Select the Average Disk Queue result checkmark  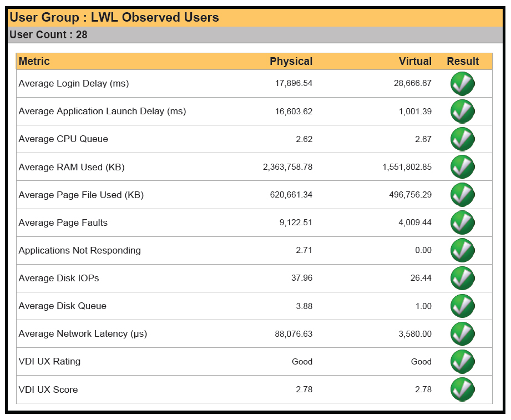pos(462,306)
